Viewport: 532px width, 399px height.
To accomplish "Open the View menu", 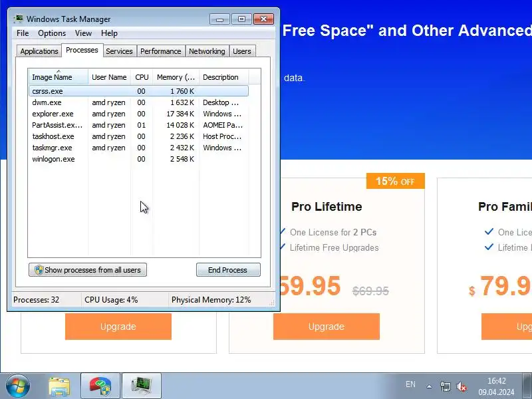I will point(83,33).
